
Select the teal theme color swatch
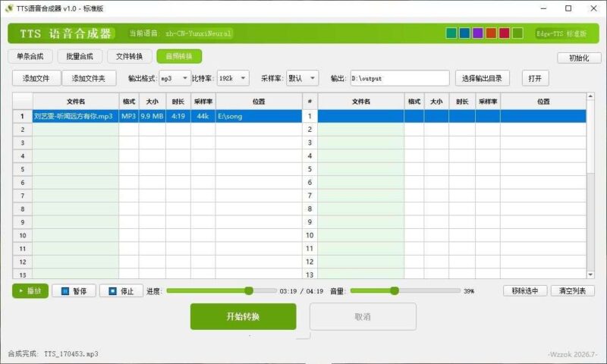tap(451, 33)
